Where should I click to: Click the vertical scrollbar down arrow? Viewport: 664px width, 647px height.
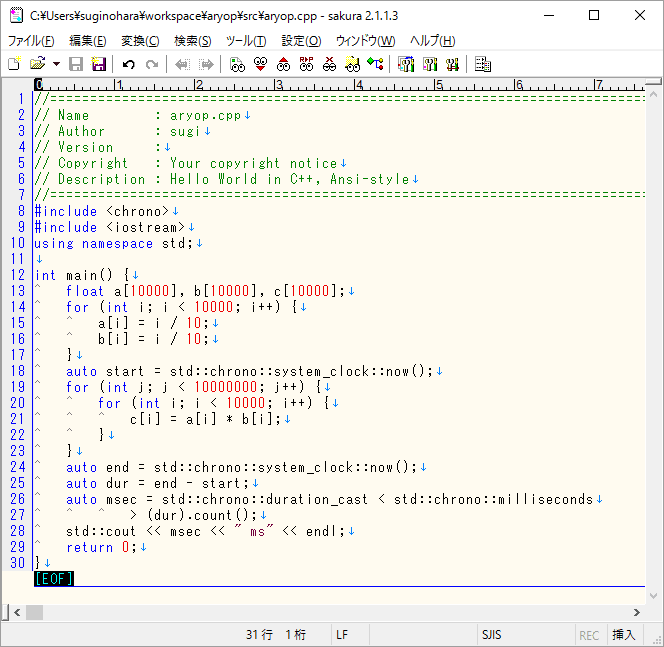(x=653, y=595)
